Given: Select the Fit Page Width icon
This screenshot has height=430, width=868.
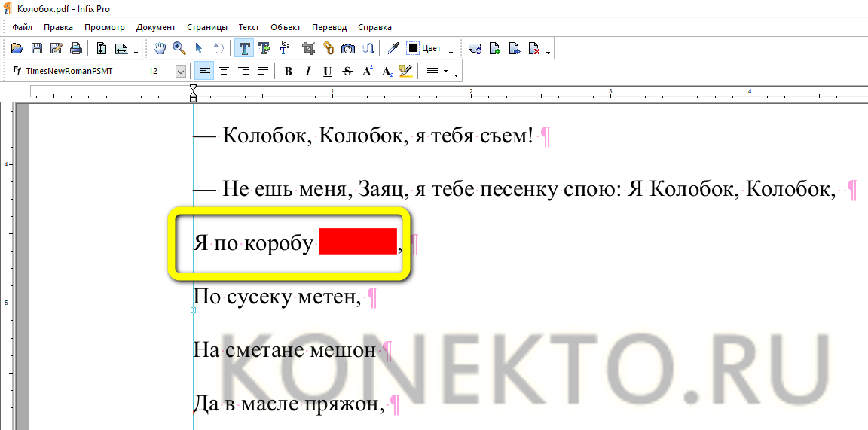Looking at the screenshot, I should tap(121, 49).
